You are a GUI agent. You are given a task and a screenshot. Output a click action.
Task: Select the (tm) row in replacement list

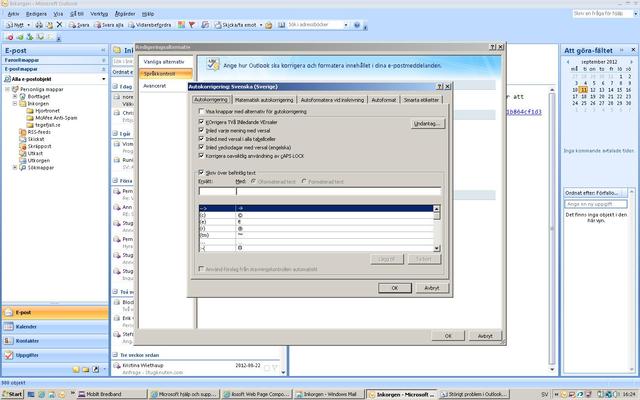[316, 235]
